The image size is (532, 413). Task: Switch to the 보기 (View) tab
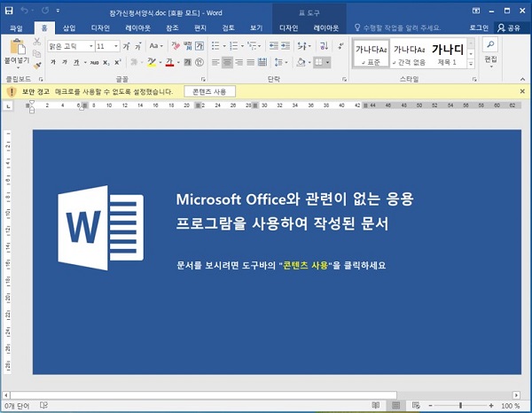256,28
